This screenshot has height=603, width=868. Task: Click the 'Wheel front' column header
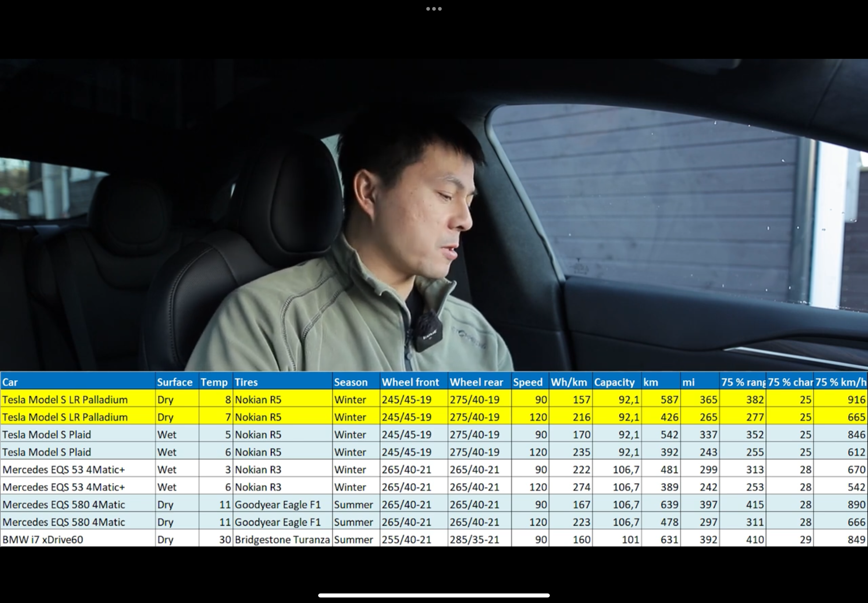pyautogui.click(x=414, y=382)
